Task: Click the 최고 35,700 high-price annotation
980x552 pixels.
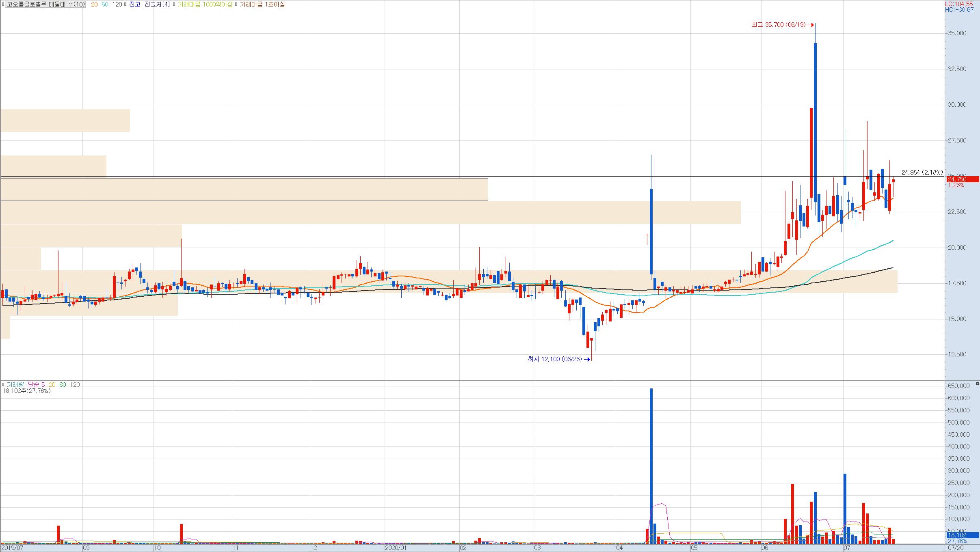Action: tap(778, 25)
